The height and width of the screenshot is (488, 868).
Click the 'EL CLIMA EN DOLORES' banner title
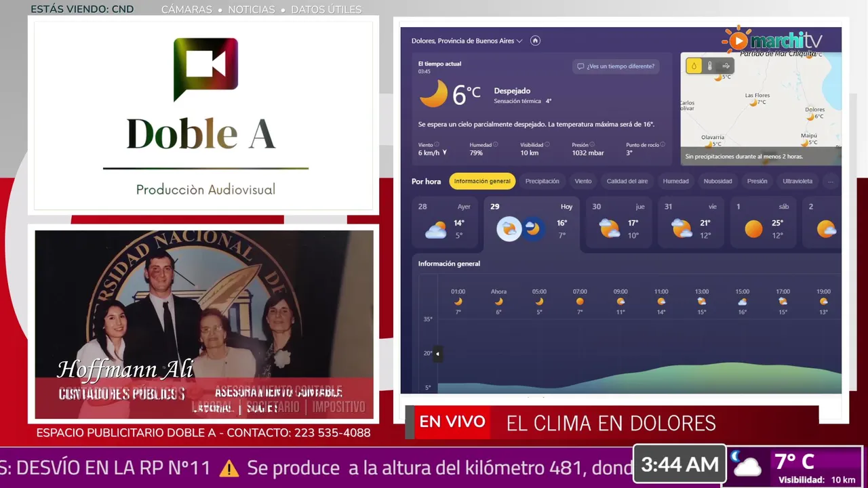point(611,423)
